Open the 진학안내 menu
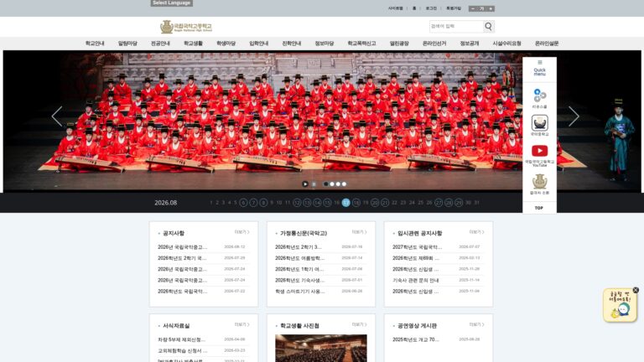Screen dimensions: 644x362 [x=292, y=43]
